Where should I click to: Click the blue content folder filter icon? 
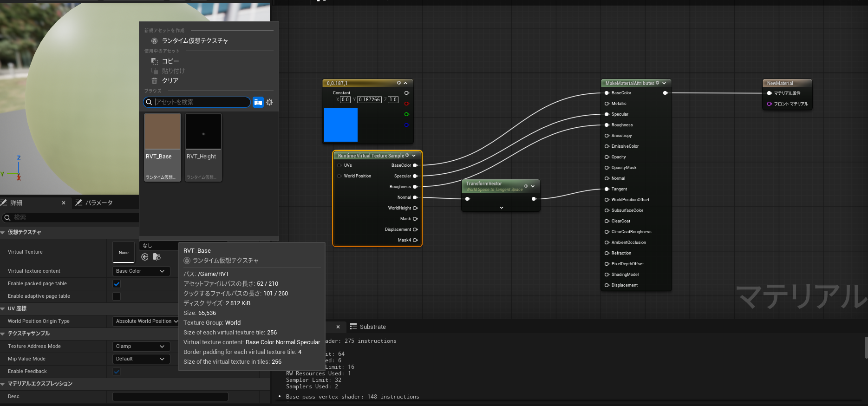coord(258,102)
